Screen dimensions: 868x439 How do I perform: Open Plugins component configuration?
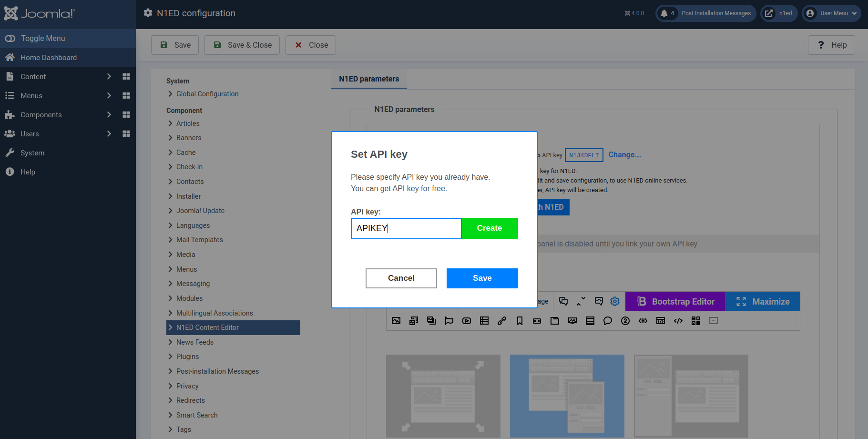[187, 357]
